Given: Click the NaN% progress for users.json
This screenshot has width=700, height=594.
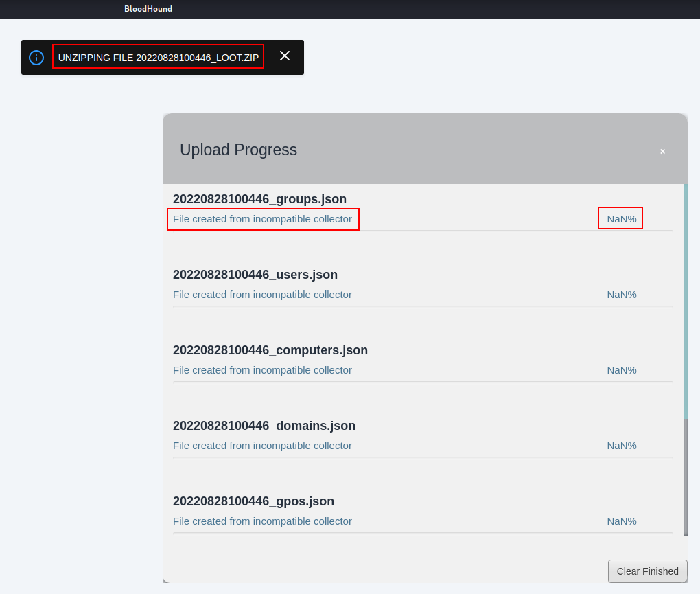Looking at the screenshot, I should click(621, 295).
